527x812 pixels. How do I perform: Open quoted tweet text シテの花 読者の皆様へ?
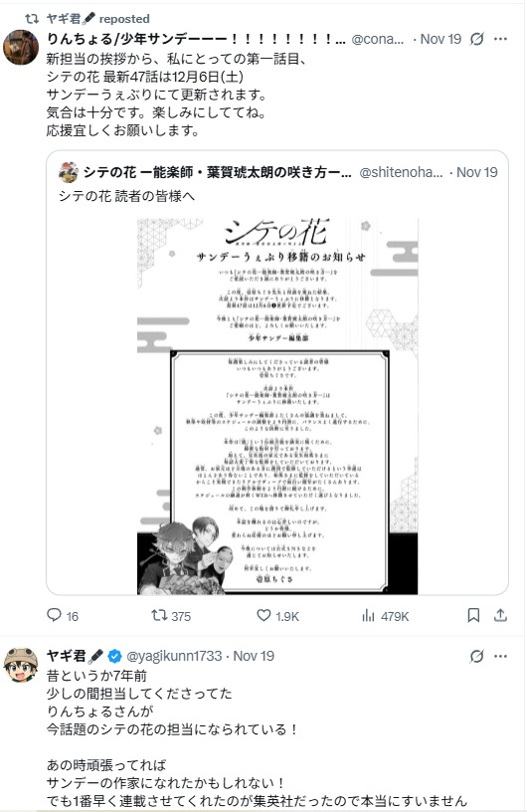tap(127, 196)
